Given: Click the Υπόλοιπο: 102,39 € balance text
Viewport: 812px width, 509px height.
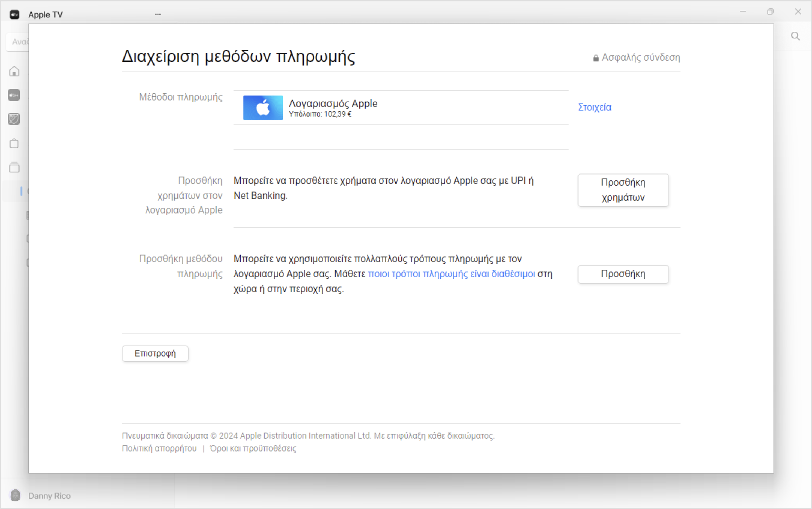Looking at the screenshot, I should point(320,114).
